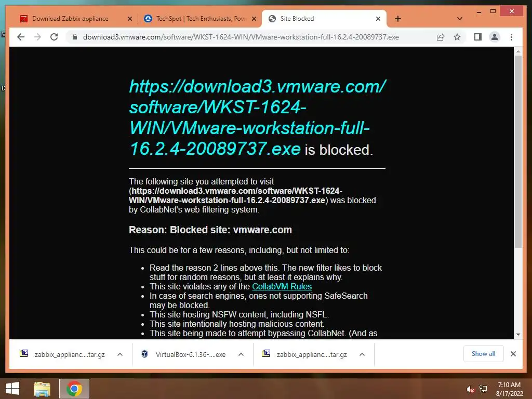Open the Windows Start menu
Viewport: 532px width, 399px height.
coord(12,389)
